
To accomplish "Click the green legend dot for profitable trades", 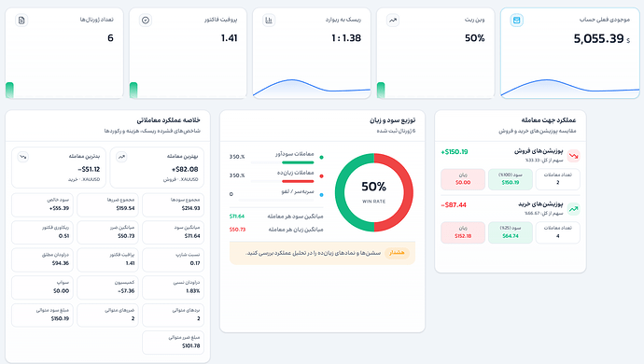I will pyautogui.click(x=322, y=157).
